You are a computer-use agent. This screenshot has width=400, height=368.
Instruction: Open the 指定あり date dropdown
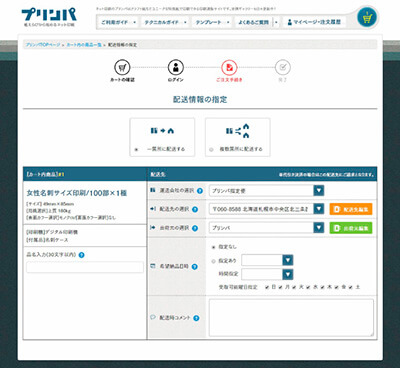click(x=267, y=260)
